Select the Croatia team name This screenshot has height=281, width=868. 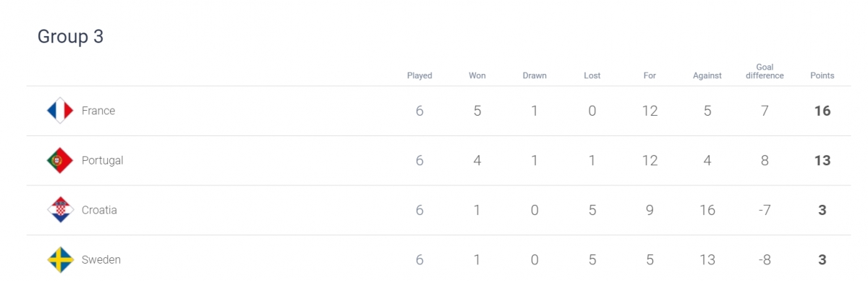99,210
